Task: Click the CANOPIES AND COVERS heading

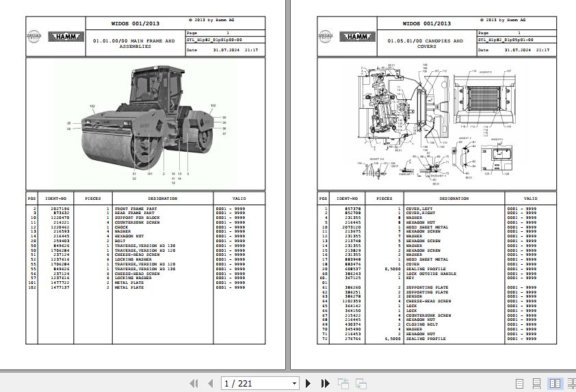Action: 426,44
